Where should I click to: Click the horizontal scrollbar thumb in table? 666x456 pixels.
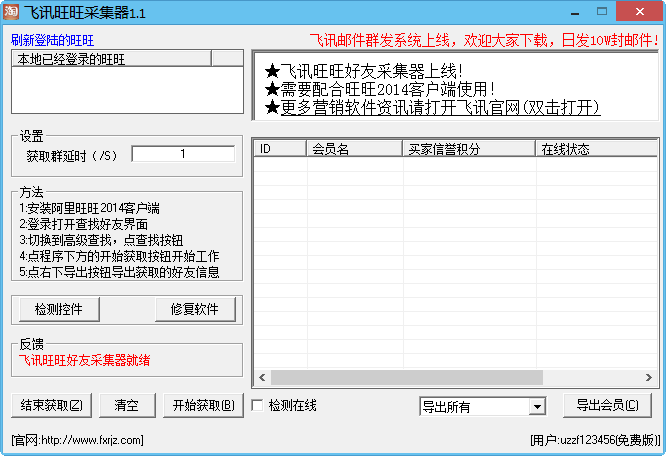click(407, 377)
